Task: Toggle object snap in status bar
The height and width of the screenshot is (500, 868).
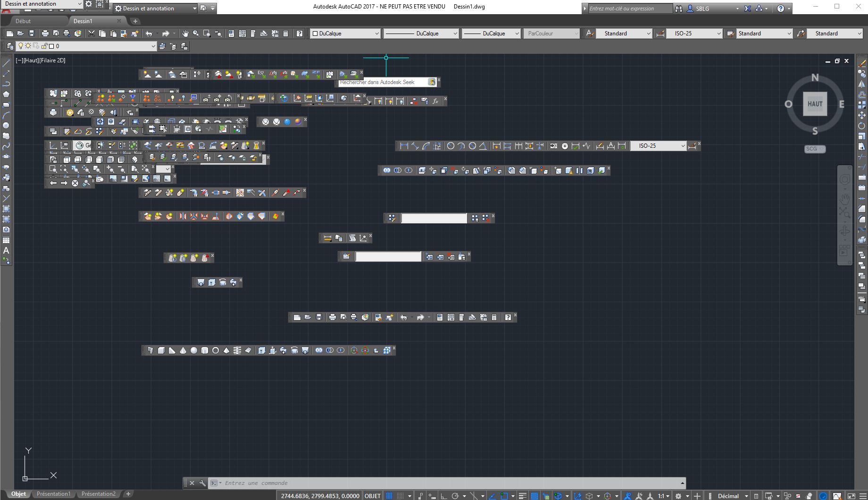Action: (x=504, y=496)
